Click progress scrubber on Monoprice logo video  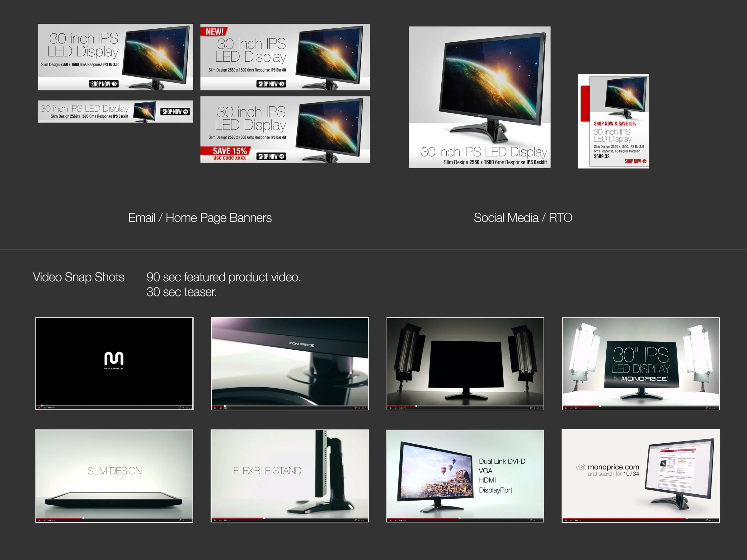tap(41, 405)
